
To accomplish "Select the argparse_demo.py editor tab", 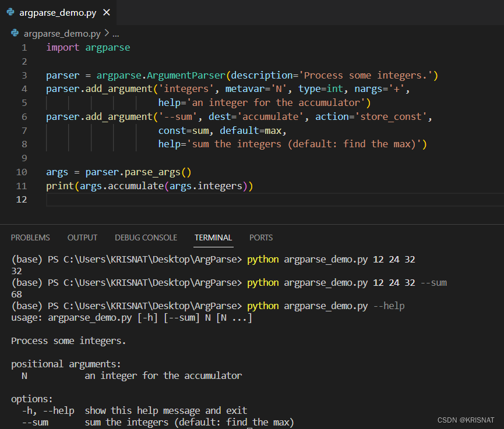I will [58, 13].
